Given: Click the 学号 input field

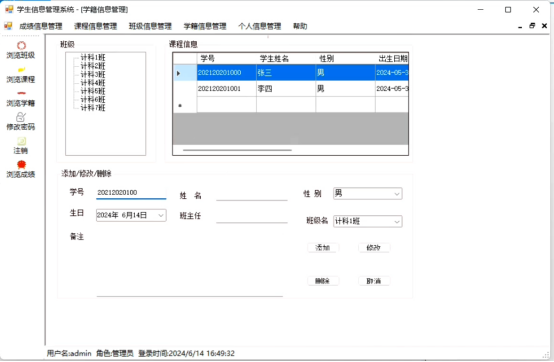Looking at the screenshot, I should pos(131,193).
